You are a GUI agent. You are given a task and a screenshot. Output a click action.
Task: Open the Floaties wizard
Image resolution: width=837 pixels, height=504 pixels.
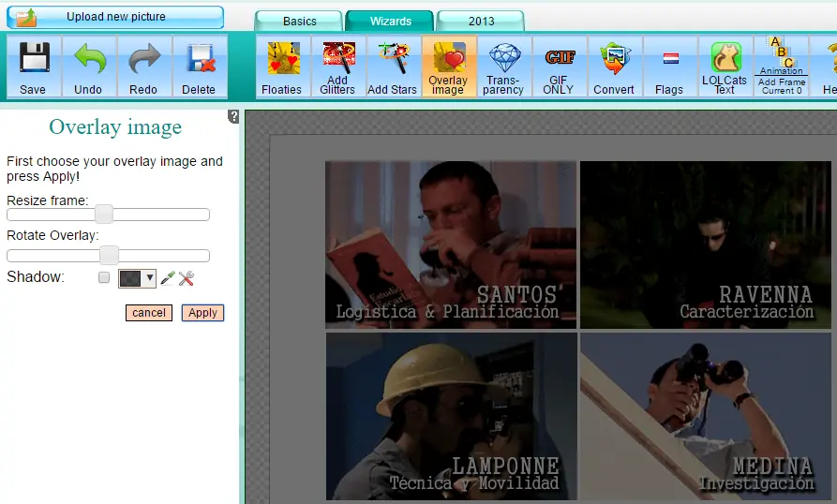click(282, 67)
